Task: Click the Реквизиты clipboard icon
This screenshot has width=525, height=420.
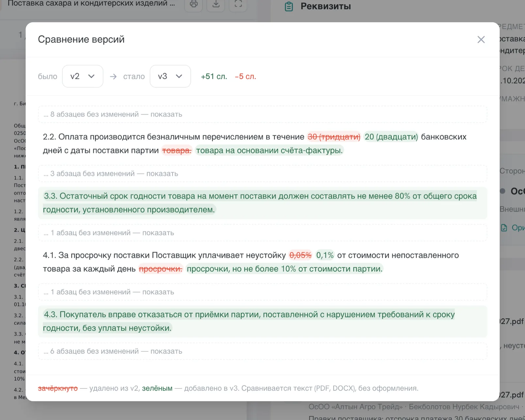Action: pos(289,7)
